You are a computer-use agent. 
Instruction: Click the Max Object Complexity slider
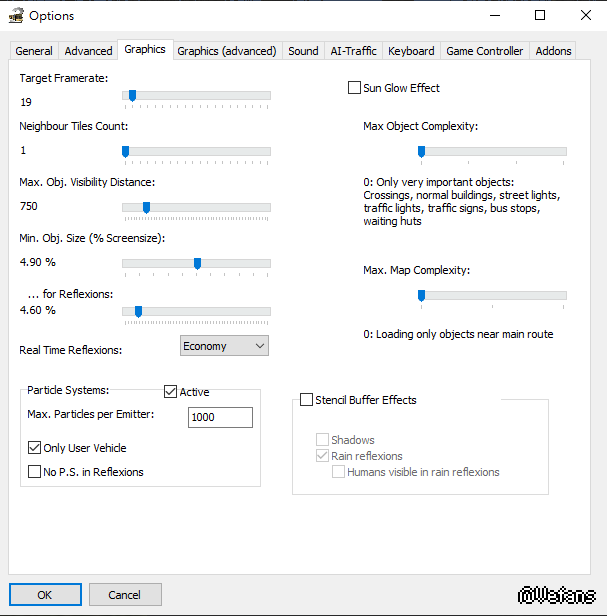click(x=493, y=152)
